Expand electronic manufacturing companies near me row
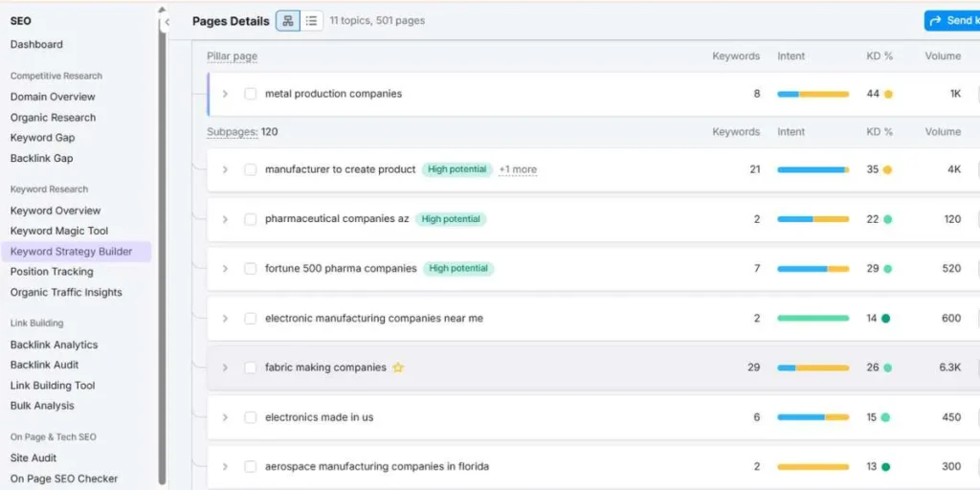Image resolution: width=980 pixels, height=490 pixels. click(x=225, y=318)
